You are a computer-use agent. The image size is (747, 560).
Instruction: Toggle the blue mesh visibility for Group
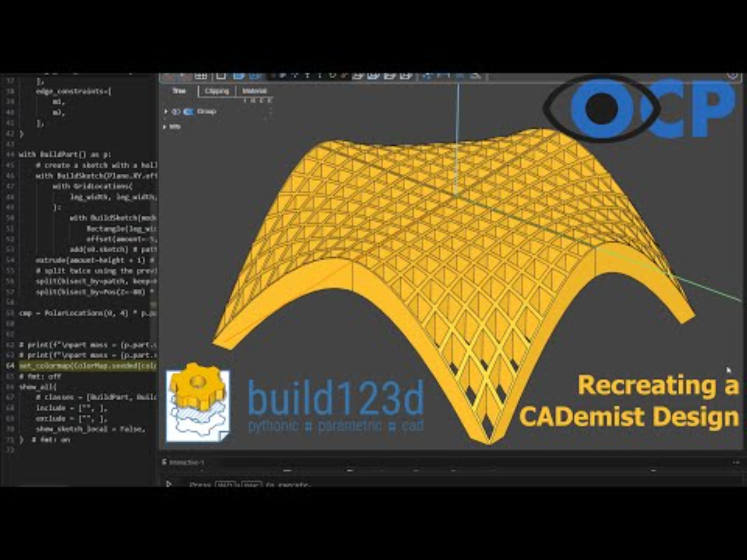pos(189,112)
